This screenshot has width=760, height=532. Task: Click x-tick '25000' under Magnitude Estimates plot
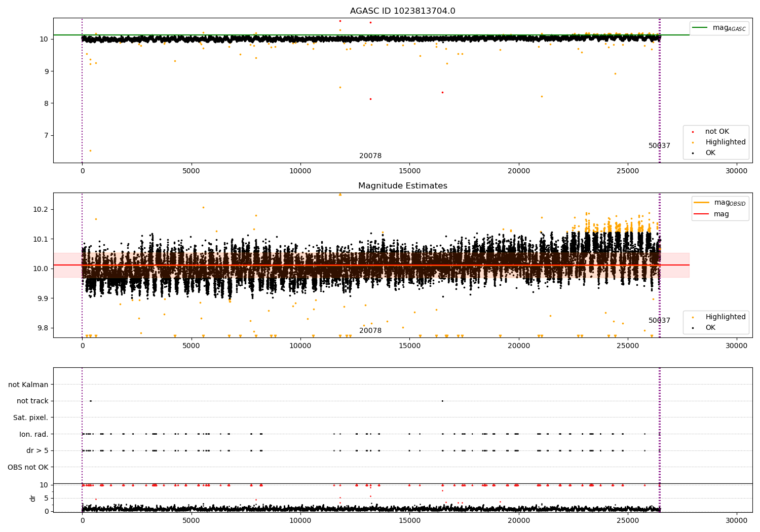(628, 346)
